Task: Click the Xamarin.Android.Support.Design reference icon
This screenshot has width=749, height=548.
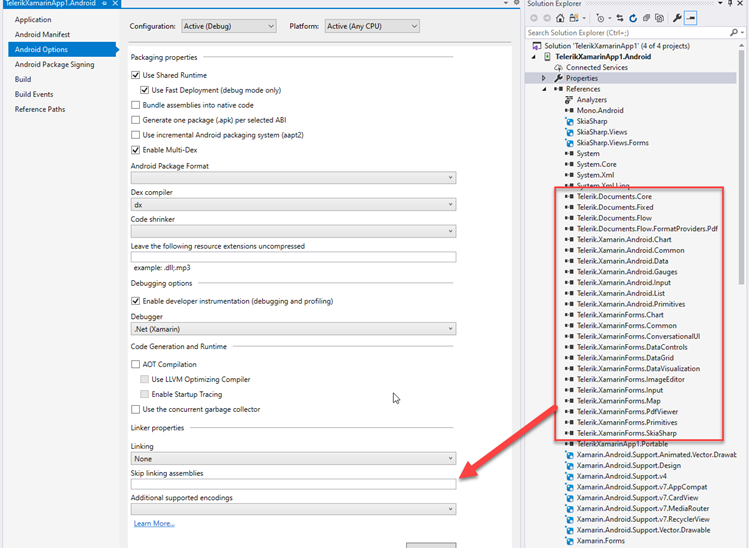Action: [569, 465]
